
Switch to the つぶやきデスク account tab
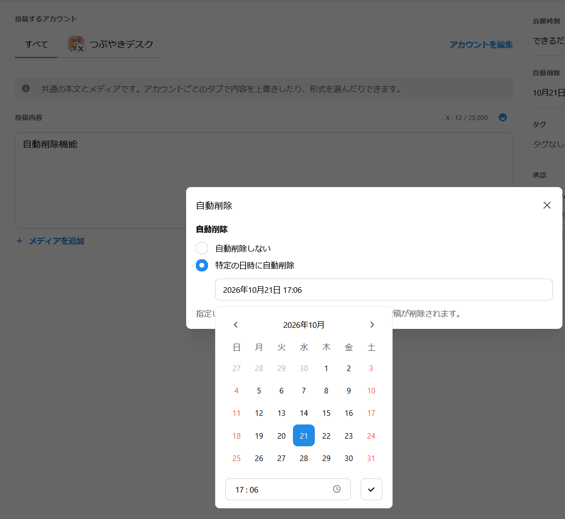tap(111, 44)
